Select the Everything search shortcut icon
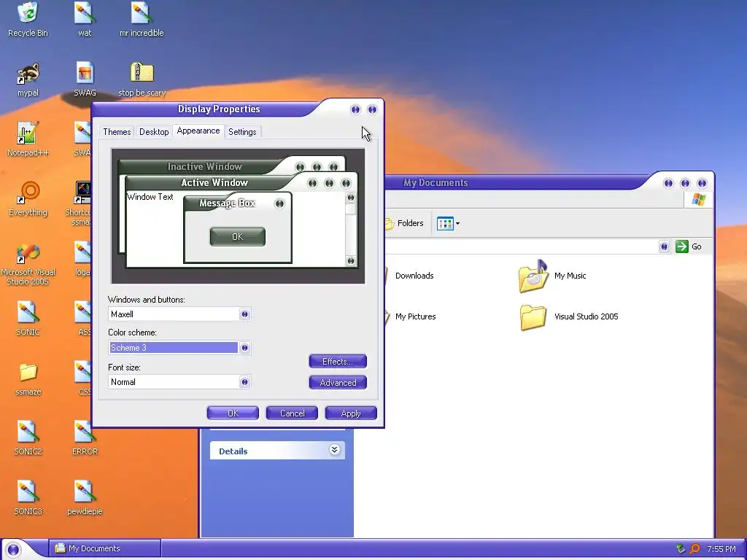This screenshot has height=560, width=747. [28, 192]
